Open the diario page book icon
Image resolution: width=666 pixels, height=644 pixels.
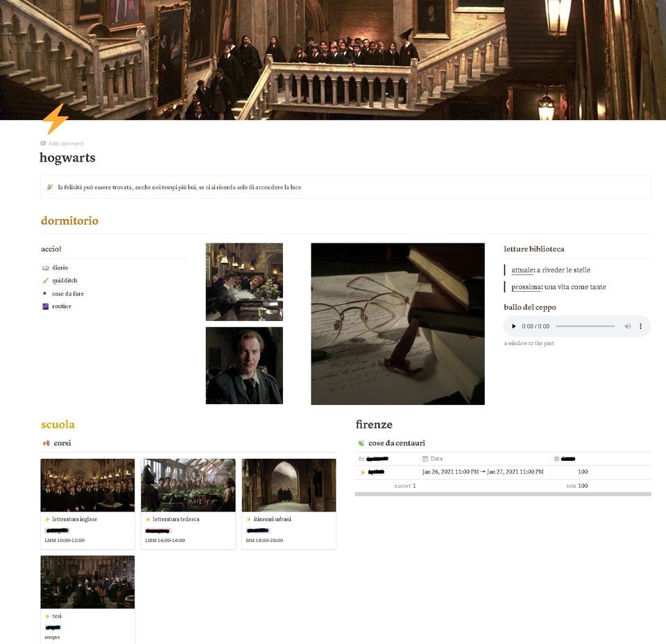[46, 268]
